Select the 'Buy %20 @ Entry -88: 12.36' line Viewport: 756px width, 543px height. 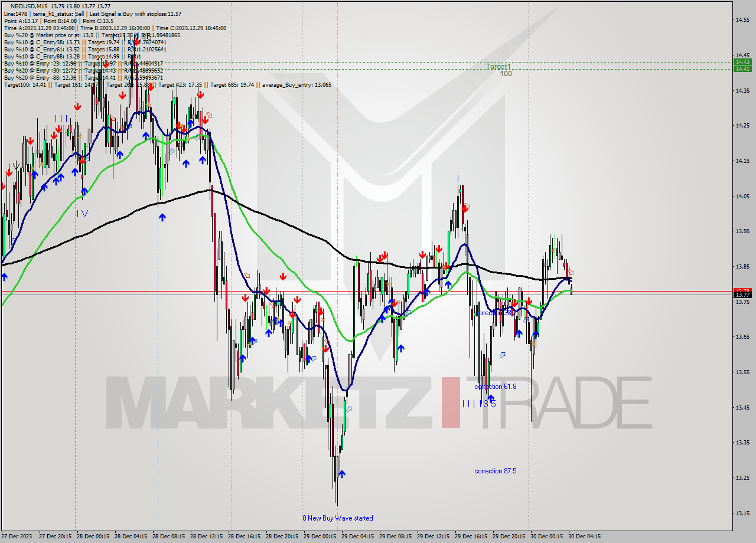point(83,77)
